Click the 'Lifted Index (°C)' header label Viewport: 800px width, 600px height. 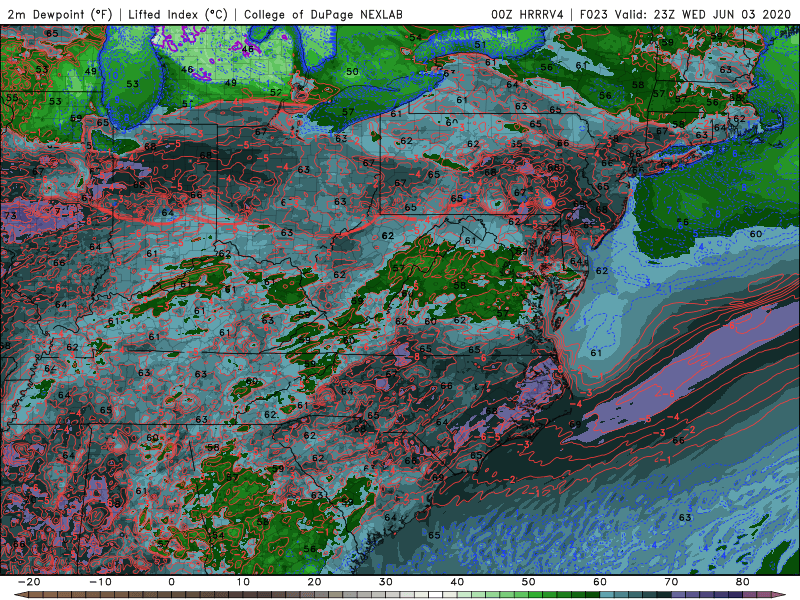coord(178,14)
